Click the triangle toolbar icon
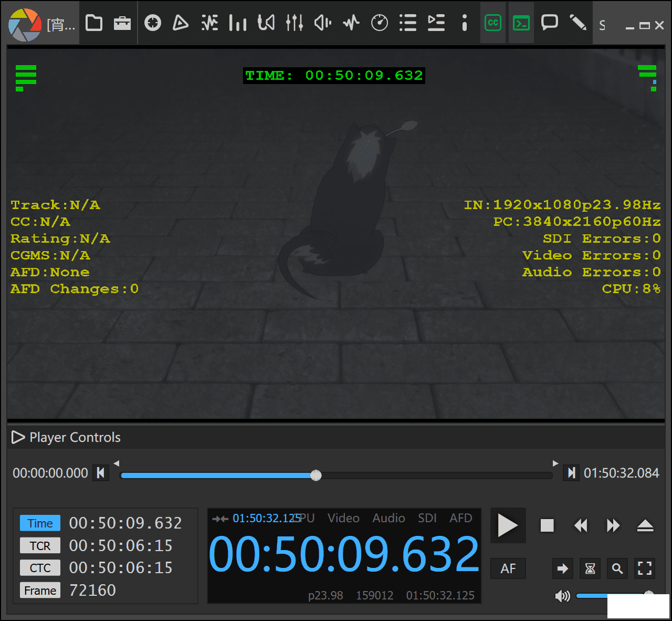This screenshot has width=672, height=621. (x=181, y=23)
